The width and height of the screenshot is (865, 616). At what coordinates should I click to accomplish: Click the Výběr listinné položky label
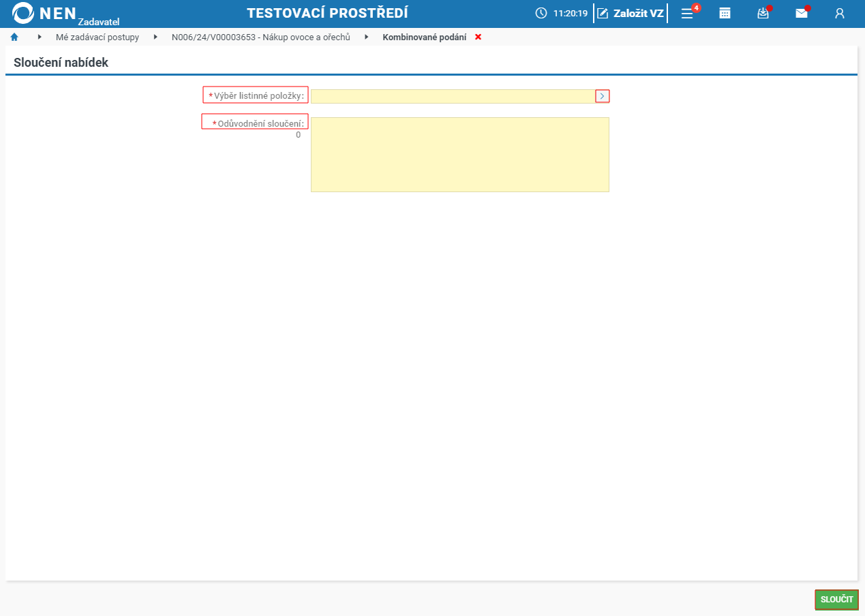(256, 95)
